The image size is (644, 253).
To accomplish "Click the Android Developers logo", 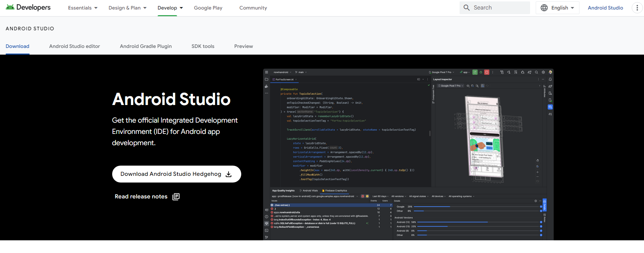I will coord(28,7).
